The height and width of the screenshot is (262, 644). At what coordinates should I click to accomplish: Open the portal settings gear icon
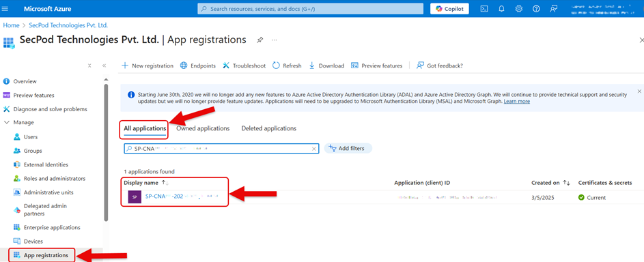(519, 9)
